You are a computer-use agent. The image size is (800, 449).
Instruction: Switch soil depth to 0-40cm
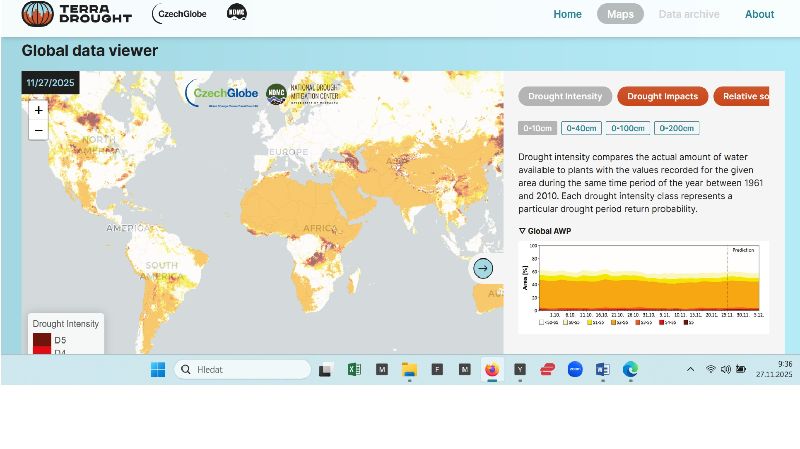pos(581,128)
